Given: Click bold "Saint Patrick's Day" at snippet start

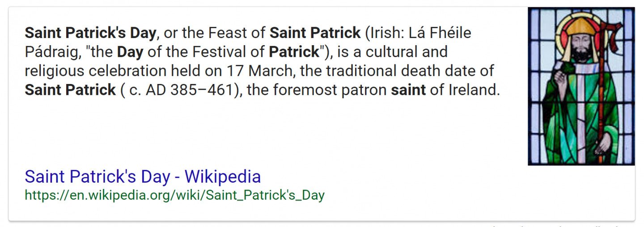Looking at the screenshot, I should (90, 33).
